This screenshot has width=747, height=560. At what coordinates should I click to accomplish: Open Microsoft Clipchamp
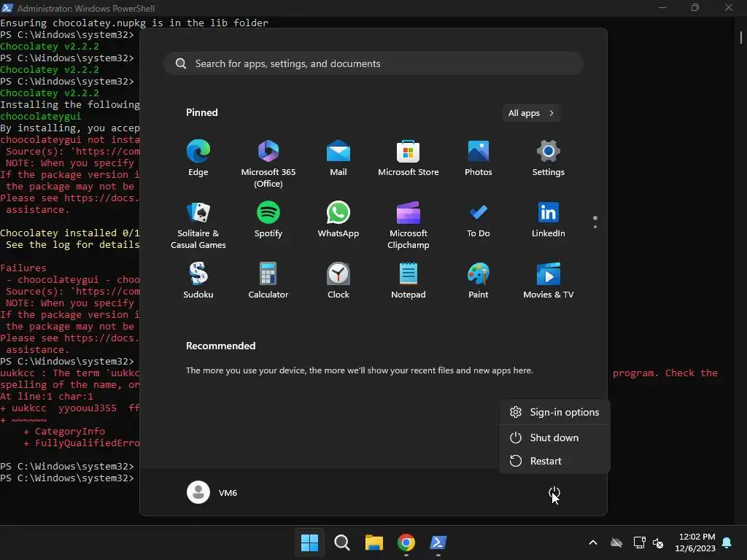409,225
